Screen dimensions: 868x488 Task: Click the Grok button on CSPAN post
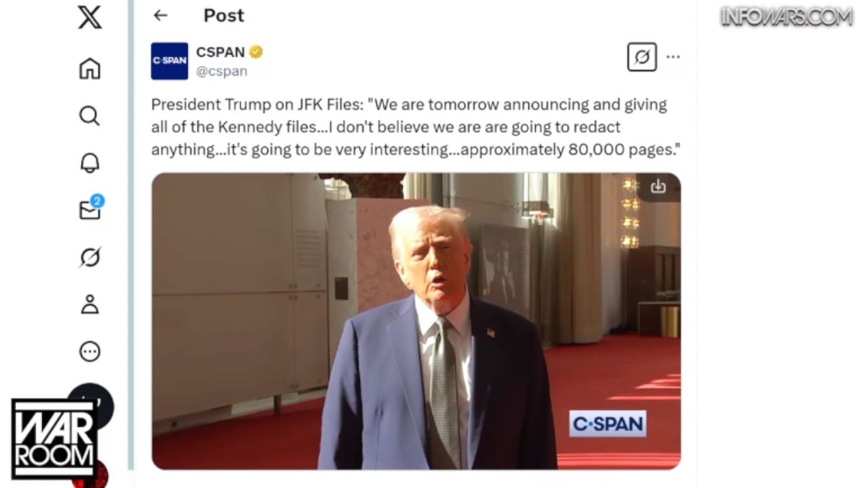(642, 57)
